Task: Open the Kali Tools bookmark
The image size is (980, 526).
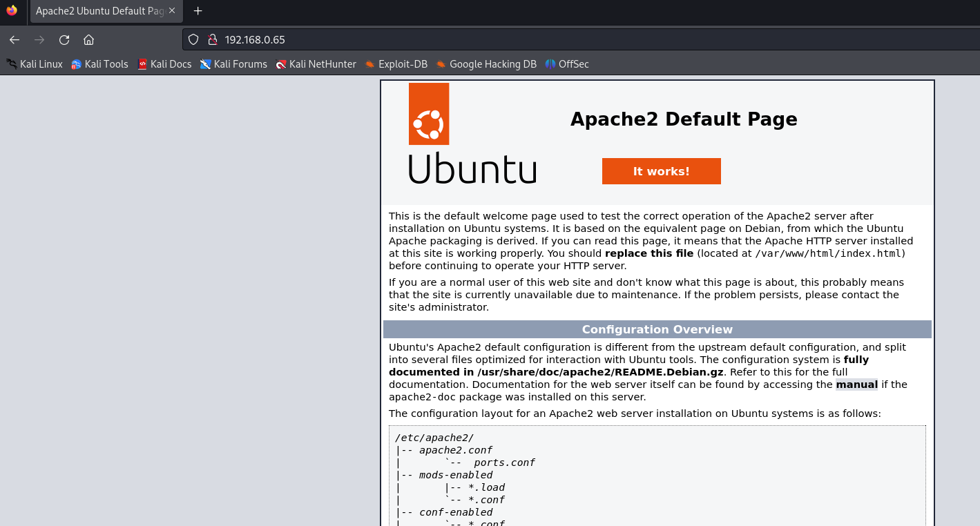Action: point(100,64)
